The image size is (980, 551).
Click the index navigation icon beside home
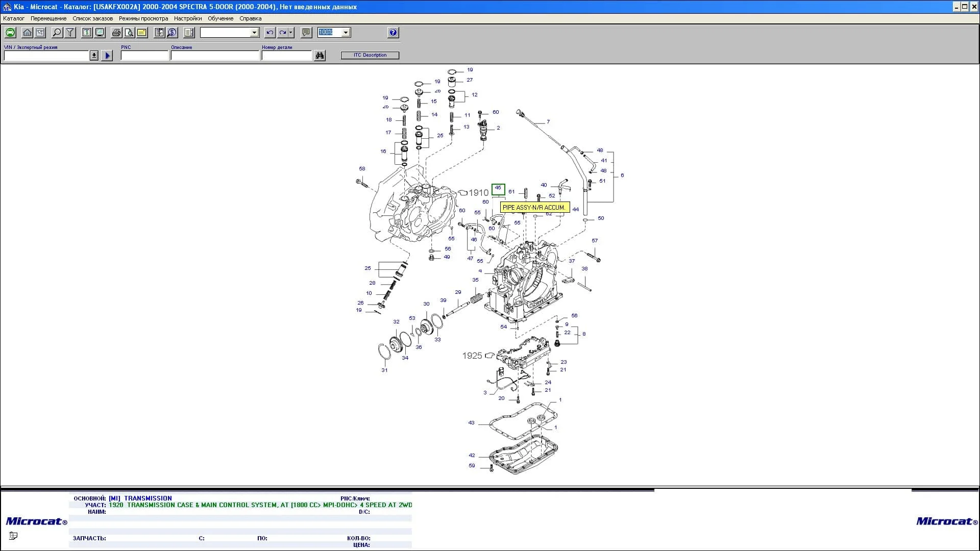tap(40, 33)
